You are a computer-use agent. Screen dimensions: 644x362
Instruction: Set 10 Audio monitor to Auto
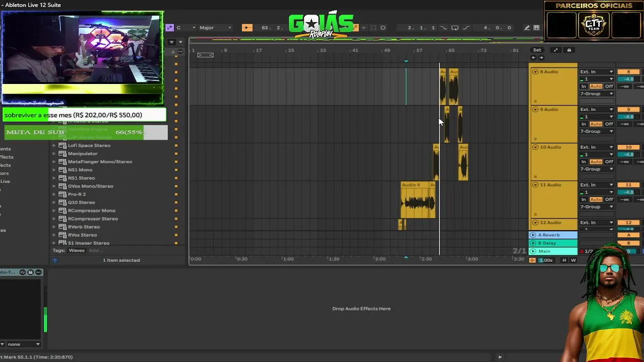pyautogui.click(x=596, y=162)
